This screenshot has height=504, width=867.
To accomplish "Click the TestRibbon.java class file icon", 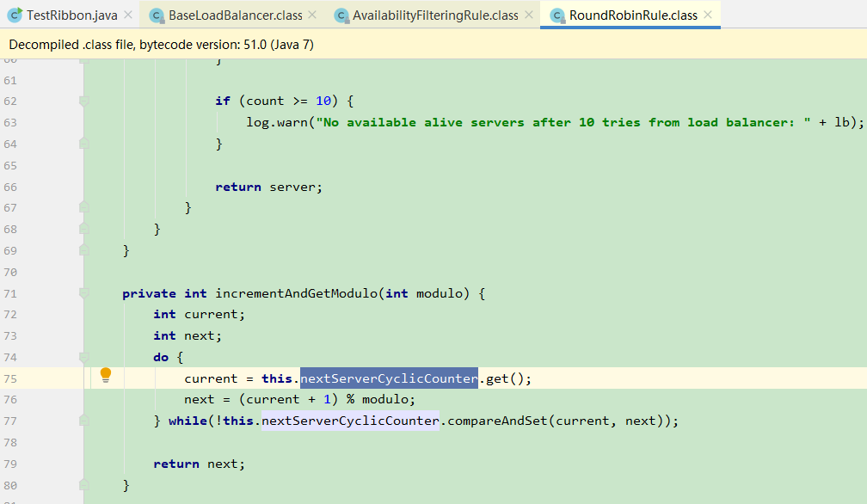I will pyautogui.click(x=15, y=15).
